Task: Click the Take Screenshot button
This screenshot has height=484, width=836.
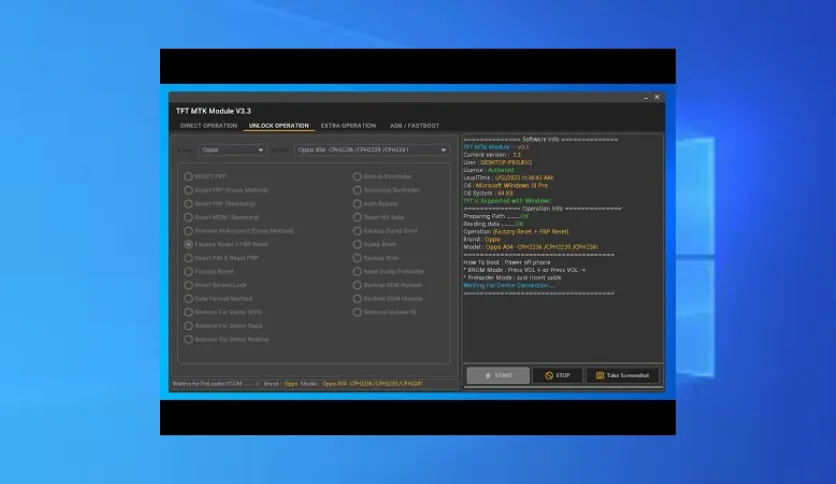Action: (x=622, y=375)
